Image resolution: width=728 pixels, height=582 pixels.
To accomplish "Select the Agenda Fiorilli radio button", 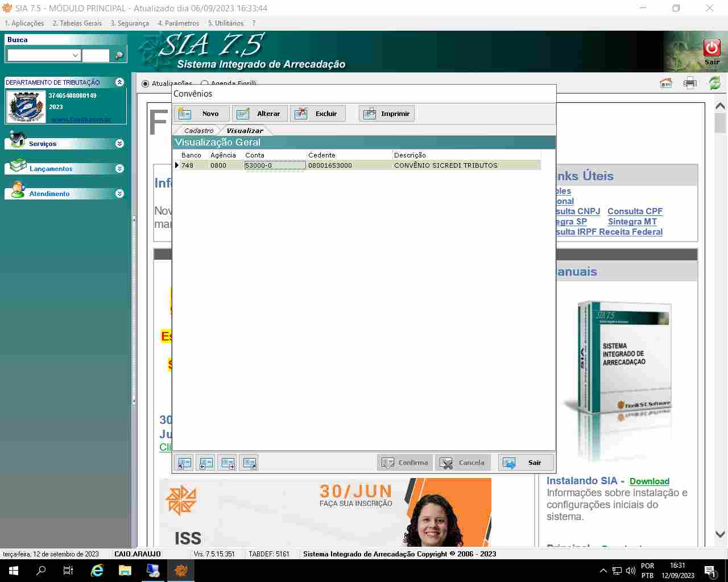I will [204, 84].
